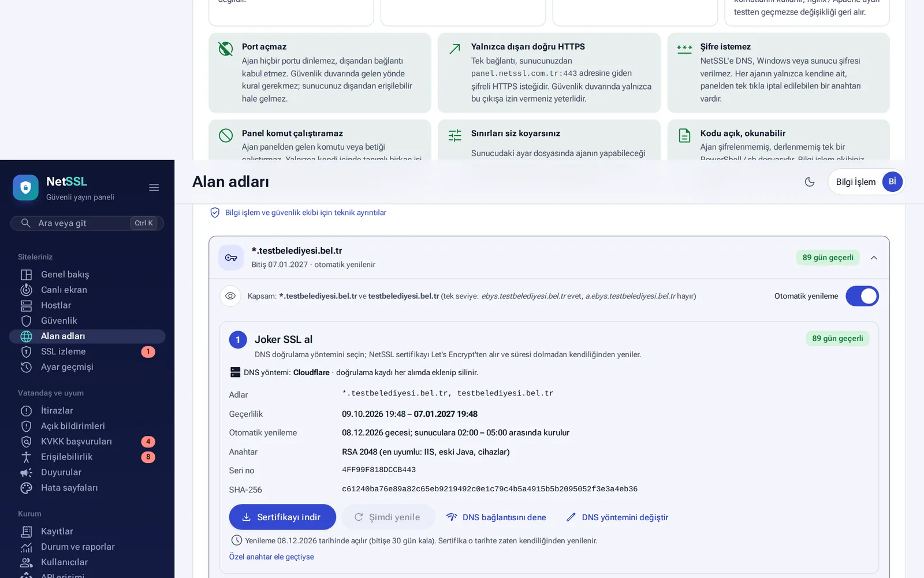Click the Ara veya git search field
924x578 pixels.
pyautogui.click(x=87, y=223)
